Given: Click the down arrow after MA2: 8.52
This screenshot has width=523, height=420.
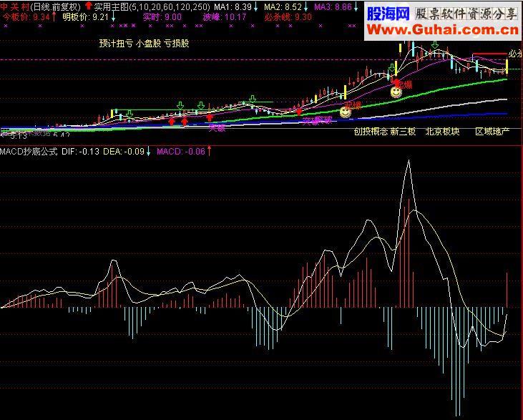Looking at the screenshot, I should pyautogui.click(x=306, y=6).
